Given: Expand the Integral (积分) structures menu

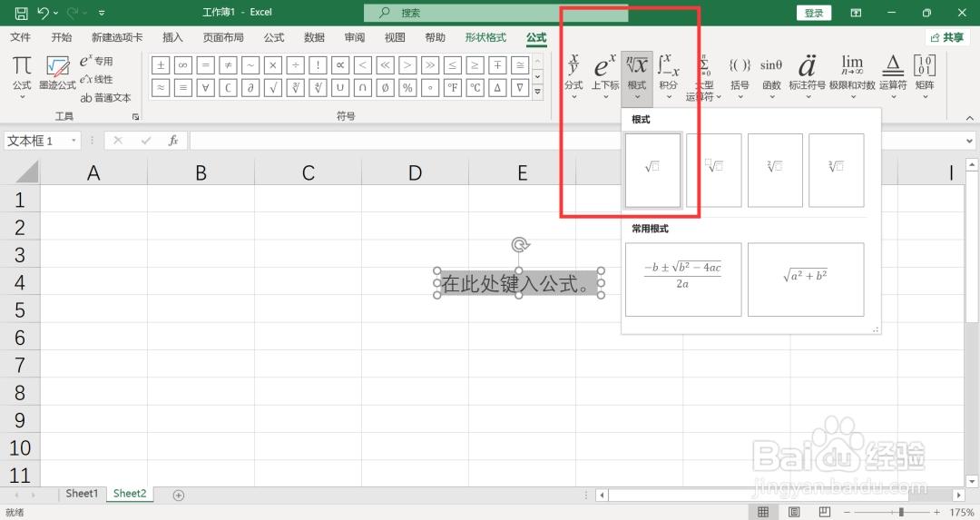Looking at the screenshot, I should click(668, 77).
